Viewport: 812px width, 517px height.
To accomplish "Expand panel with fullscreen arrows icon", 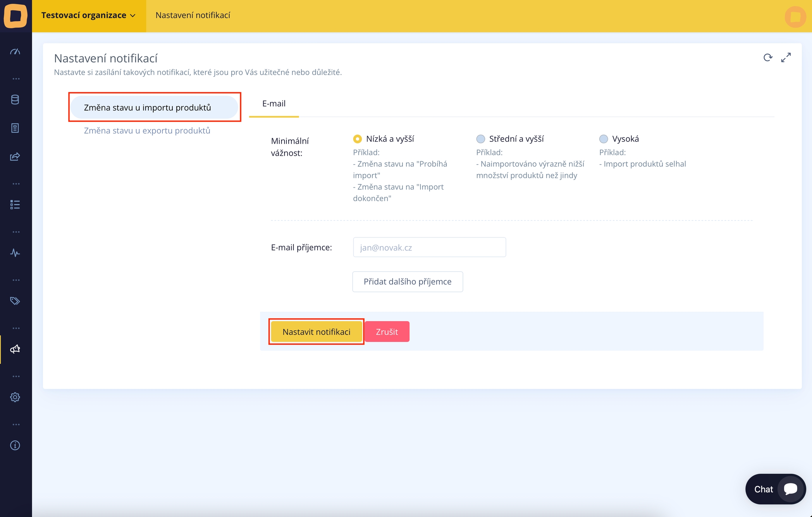I will coord(786,57).
